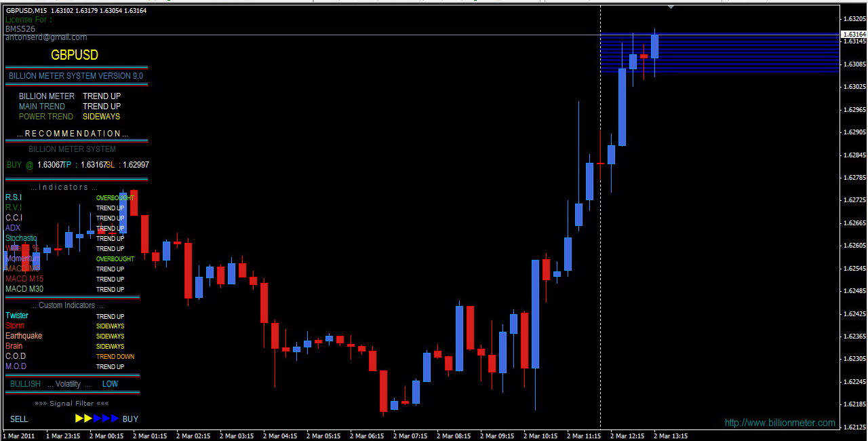Screen dimensions: 868x441
Task: Click the OVERBOUGHT status of R.S.I
Action: (x=115, y=198)
